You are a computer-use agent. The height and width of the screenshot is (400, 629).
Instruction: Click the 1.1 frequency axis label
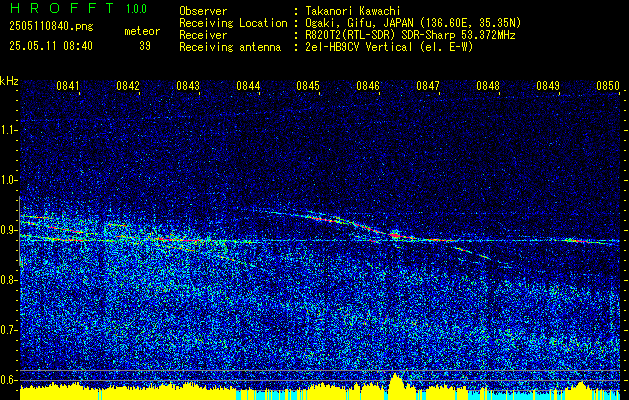8,130
